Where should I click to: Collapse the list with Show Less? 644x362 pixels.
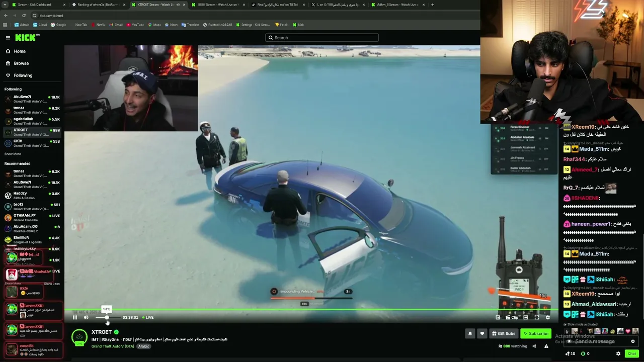click(52, 284)
